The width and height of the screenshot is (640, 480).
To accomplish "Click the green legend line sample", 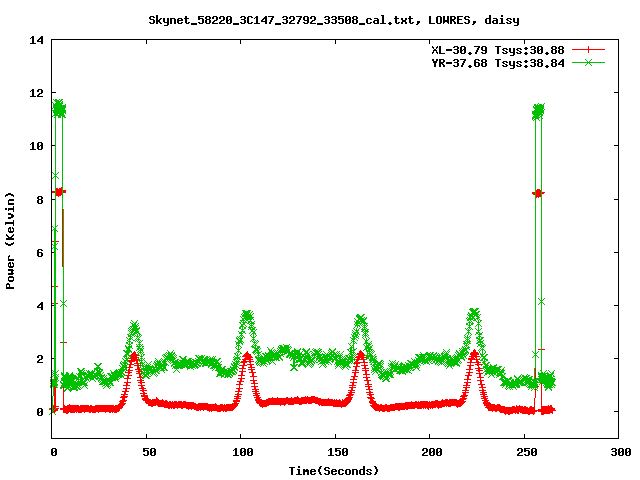I will point(588,62).
